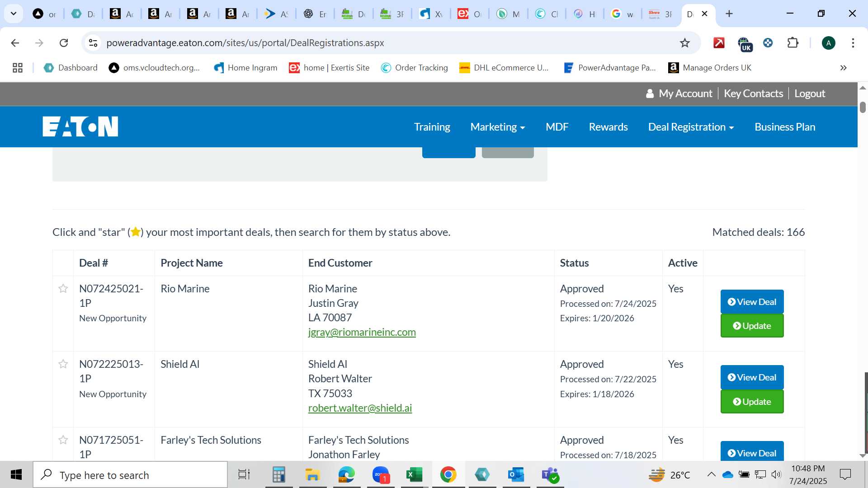868x488 pixels.
Task: Open Task View on taskbar
Action: pyautogui.click(x=244, y=474)
